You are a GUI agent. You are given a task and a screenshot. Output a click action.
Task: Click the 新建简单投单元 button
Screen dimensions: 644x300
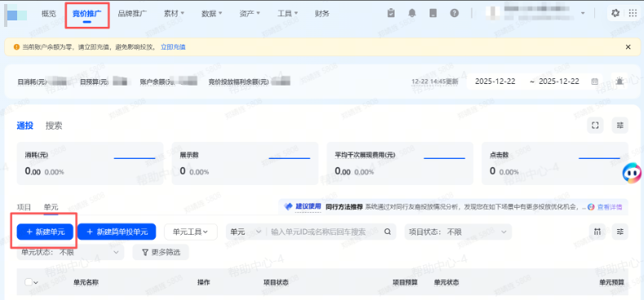(x=117, y=232)
